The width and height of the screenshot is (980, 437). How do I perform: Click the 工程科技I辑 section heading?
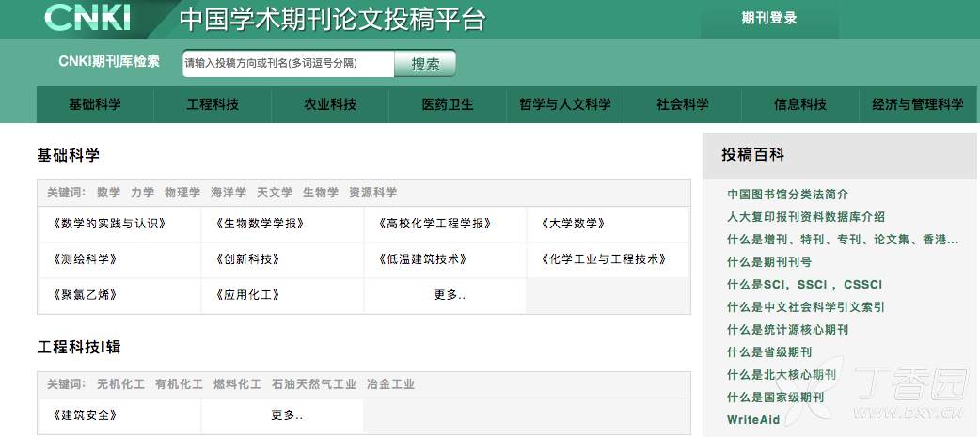tap(79, 347)
